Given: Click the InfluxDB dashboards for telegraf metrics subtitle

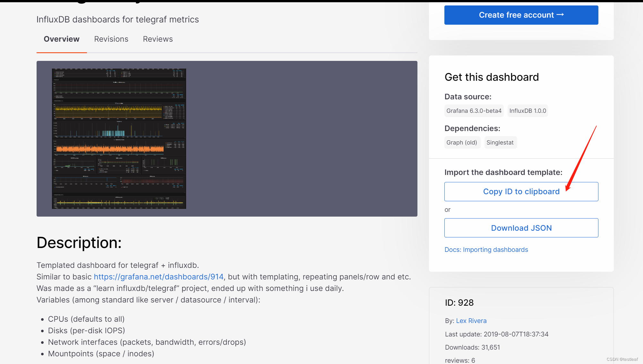Looking at the screenshot, I should pos(118,20).
